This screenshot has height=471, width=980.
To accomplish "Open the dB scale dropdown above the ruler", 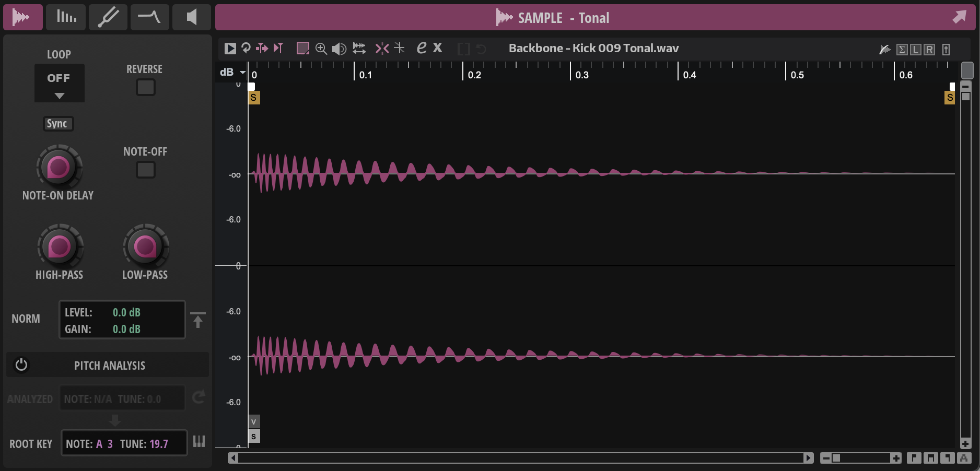I will (x=231, y=72).
